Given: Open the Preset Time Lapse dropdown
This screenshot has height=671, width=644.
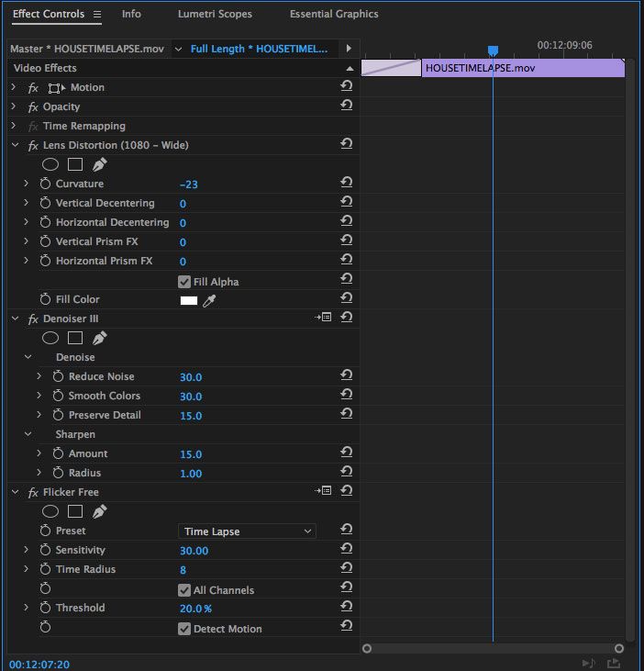Looking at the screenshot, I should (247, 531).
